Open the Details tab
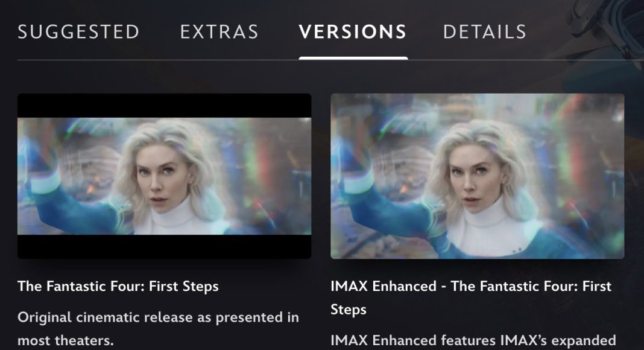The height and width of the screenshot is (350, 644). (485, 32)
